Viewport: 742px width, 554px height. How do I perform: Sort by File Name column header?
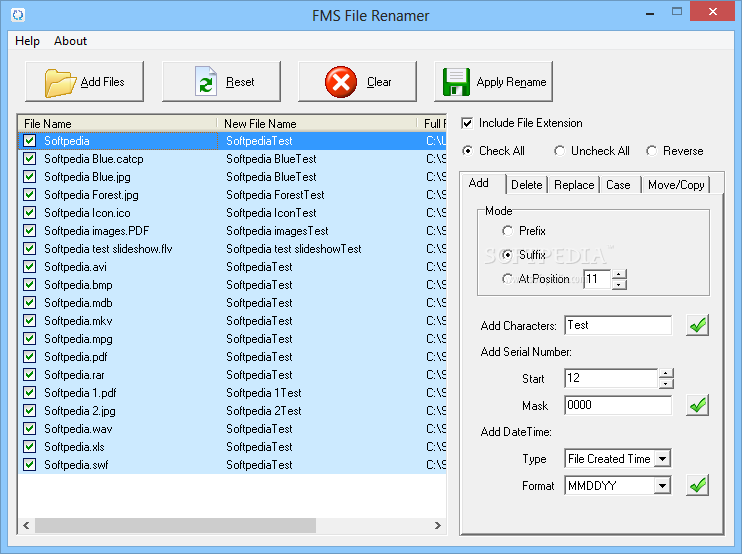(117, 123)
